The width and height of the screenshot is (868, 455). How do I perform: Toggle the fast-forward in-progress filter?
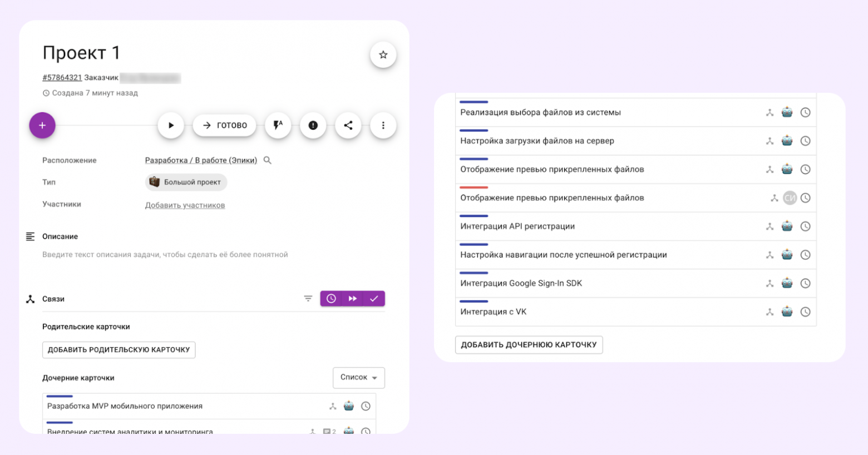click(x=352, y=299)
